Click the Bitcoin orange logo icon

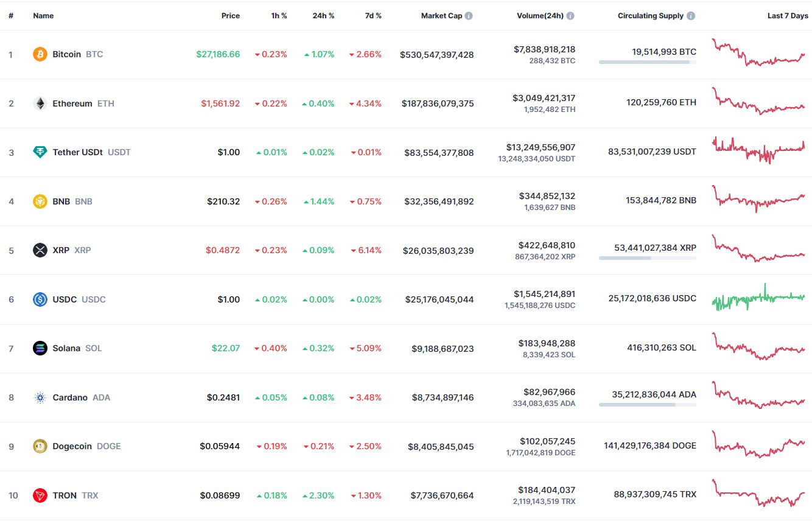pos(40,54)
